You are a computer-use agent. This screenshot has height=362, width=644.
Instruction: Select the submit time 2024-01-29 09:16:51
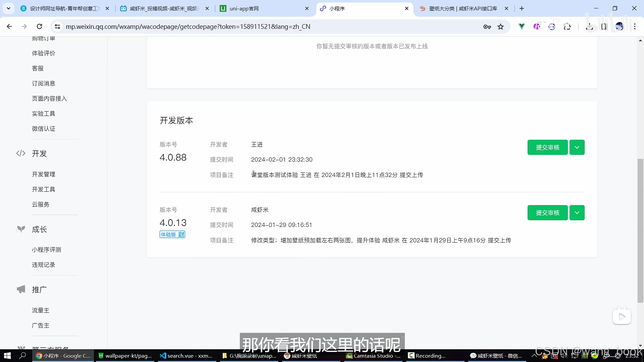point(281,225)
